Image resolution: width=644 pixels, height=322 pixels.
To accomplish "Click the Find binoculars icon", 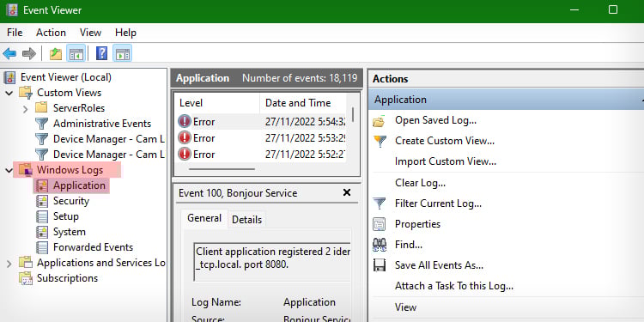I will pos(379,245).
